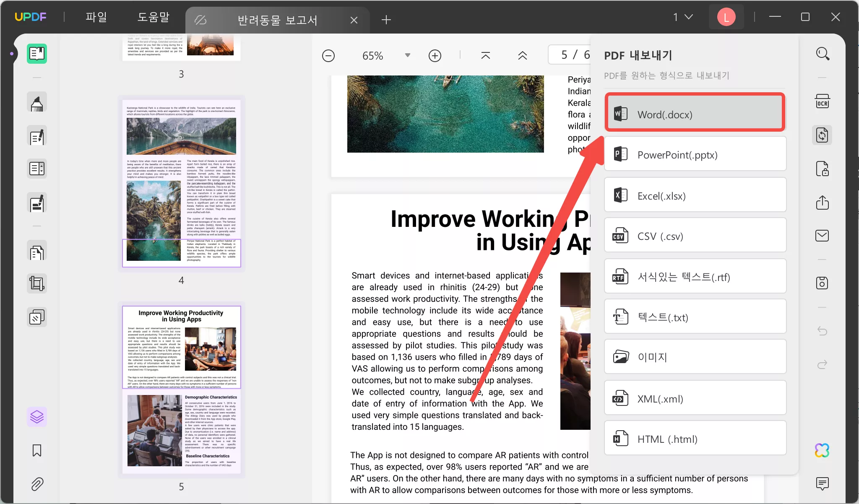Select the highlighter Comment tool

coord(37,102)
